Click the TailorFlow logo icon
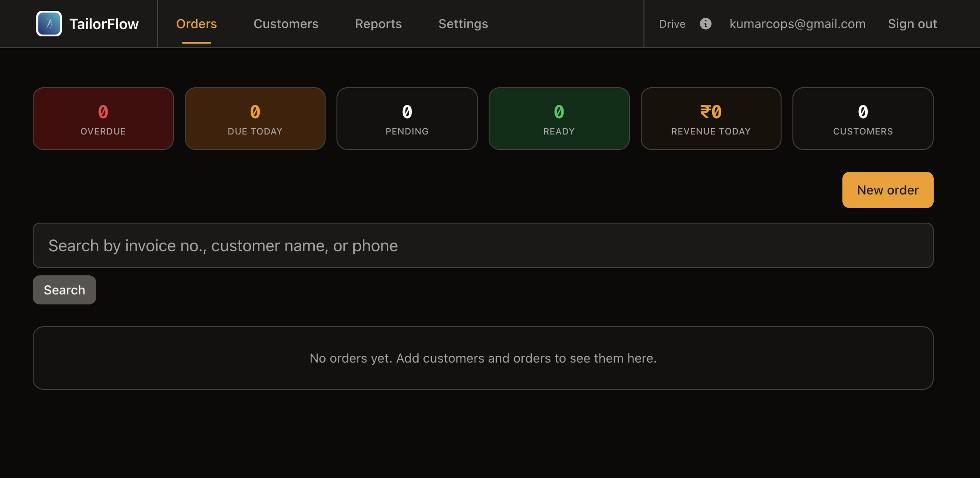Viewport: 980px width, 478px height. (x=49, y=24)
